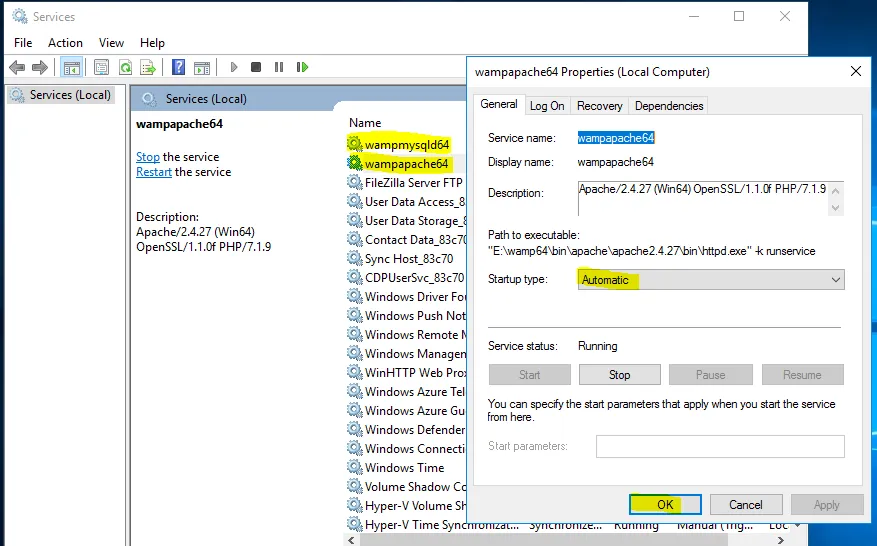The width and height of the screenshot is (877, 546).
Task: Open the Action menu
Action: (65, 43)
